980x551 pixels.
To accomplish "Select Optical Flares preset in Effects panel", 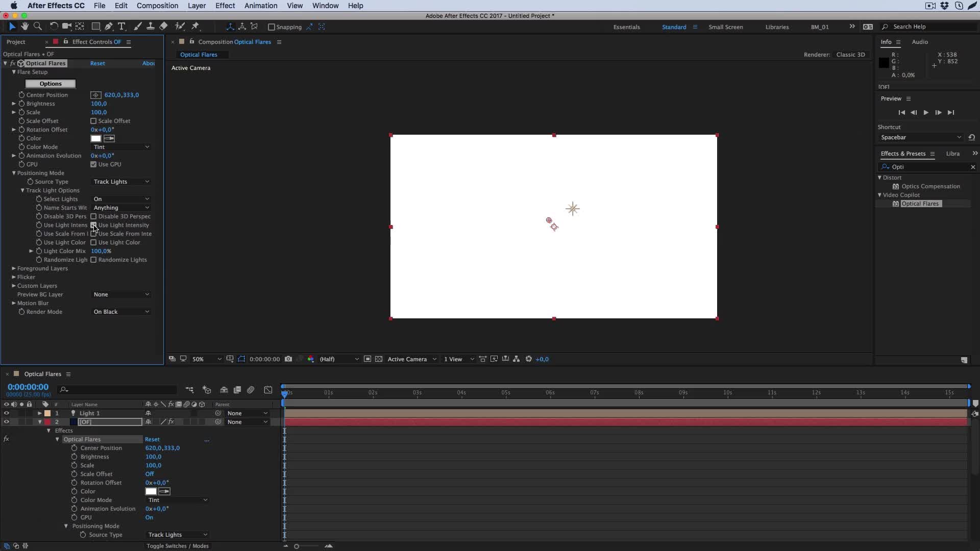I will pos(920,204).
